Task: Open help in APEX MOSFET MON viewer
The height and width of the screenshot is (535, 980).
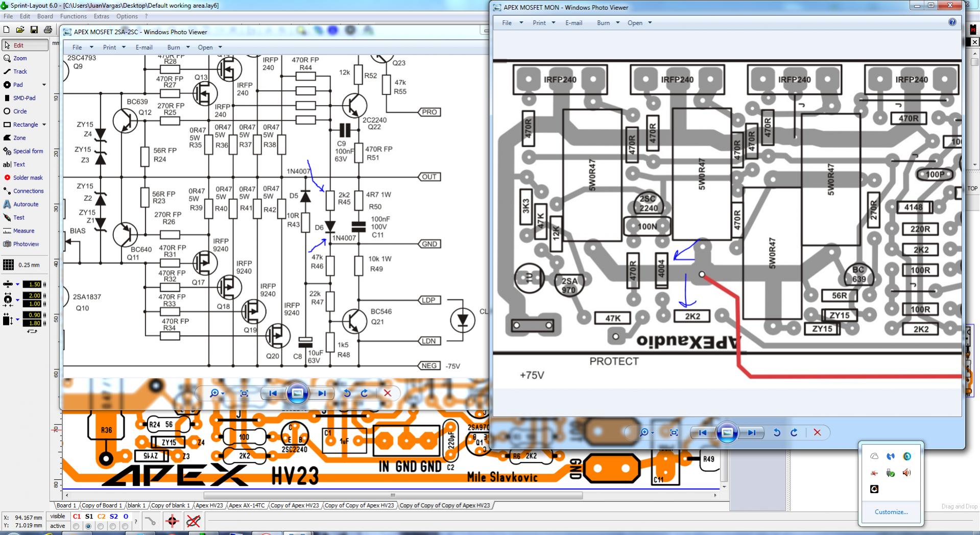Action: pos(952,22)
